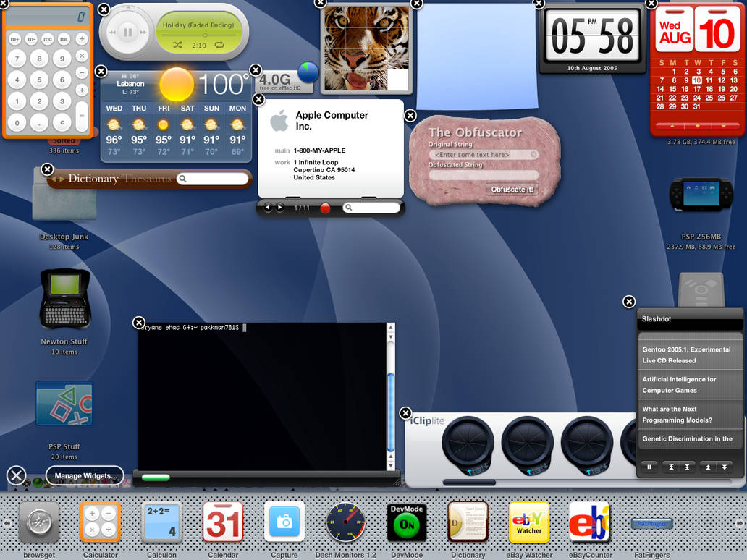Pause the Slashdot widget feed
This screenshot has height=560, width=747.
tap(649, 467)
